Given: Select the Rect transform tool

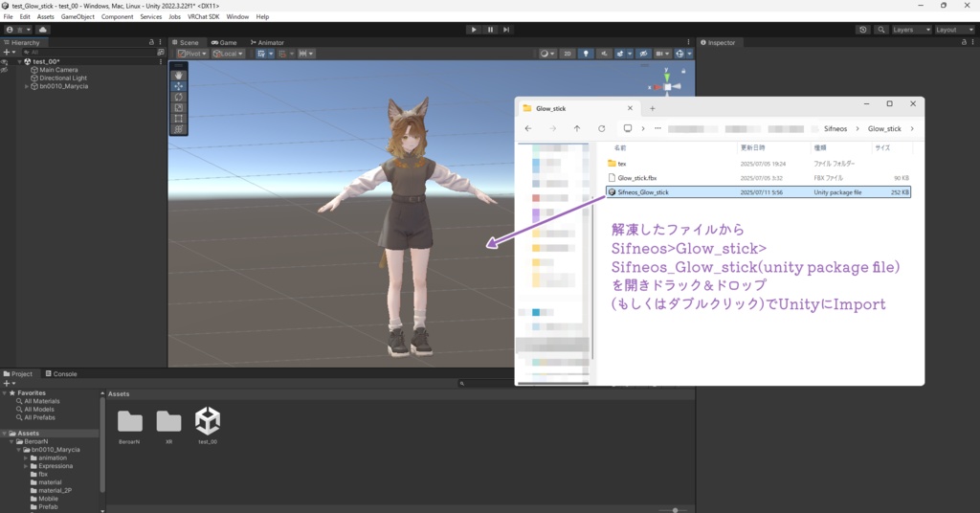Looking at the screenshot, I should [179, 118].
